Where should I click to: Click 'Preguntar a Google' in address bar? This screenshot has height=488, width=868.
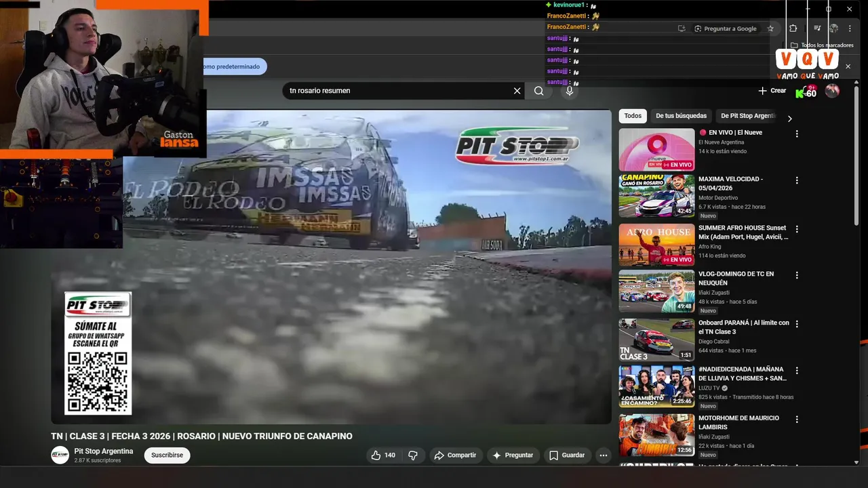point(725,28)
